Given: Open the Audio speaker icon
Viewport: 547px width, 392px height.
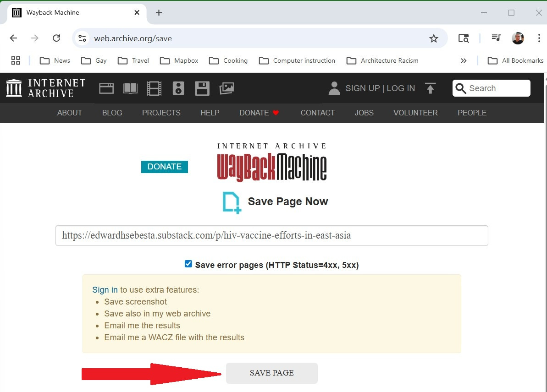Looking at the screenshot, I should pos(178,88).
